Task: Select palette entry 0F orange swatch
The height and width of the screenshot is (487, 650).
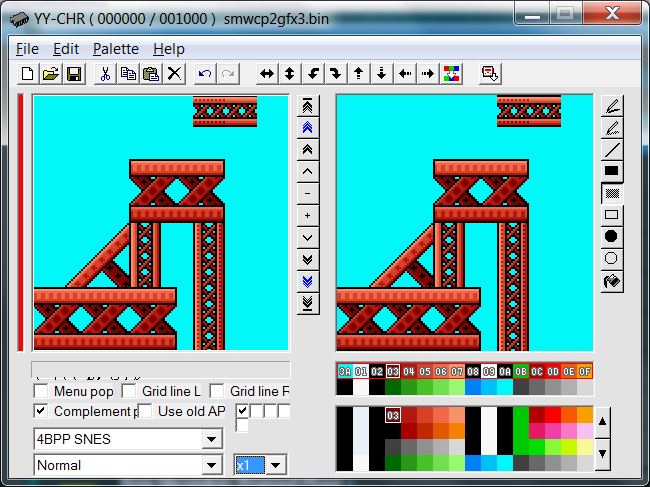Action: point(585,371)
